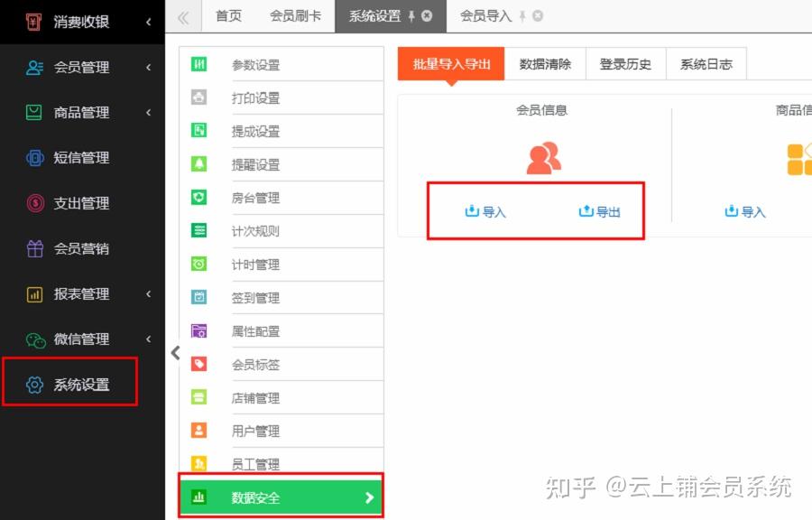Open 计次规则 in settings list
The width and height of the screenshot is (812, 520).
tap(281, 230)
